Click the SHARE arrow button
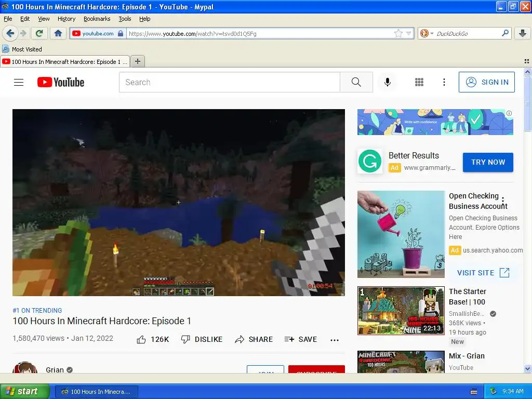Viewport: 532px width, 399px height. click(x=254, y=339)
